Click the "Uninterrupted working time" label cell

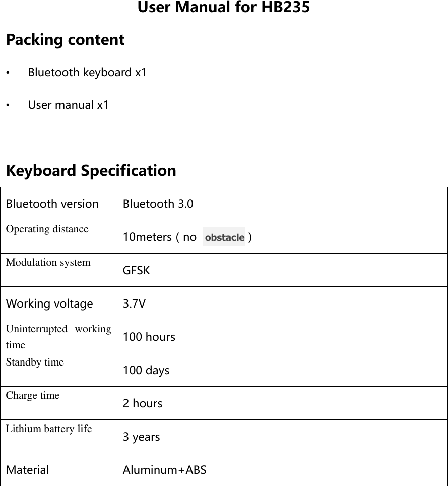58,337
